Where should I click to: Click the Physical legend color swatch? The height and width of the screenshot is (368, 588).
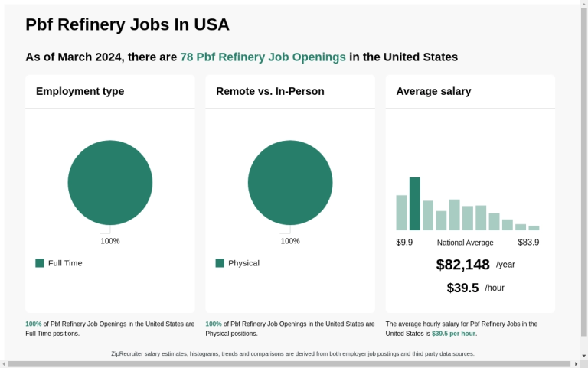[x=220, y=263]
